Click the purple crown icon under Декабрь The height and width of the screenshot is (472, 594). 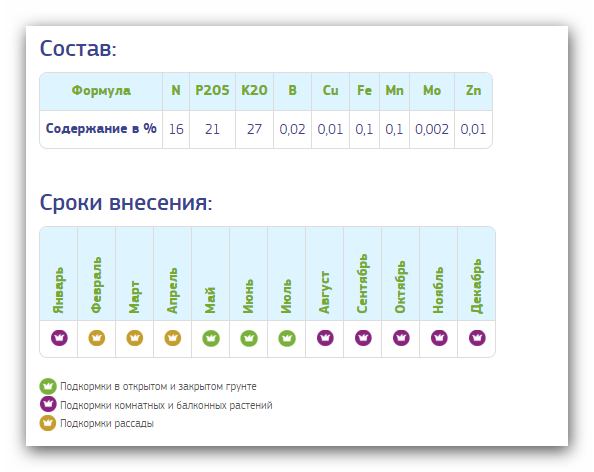coord(477,338)
